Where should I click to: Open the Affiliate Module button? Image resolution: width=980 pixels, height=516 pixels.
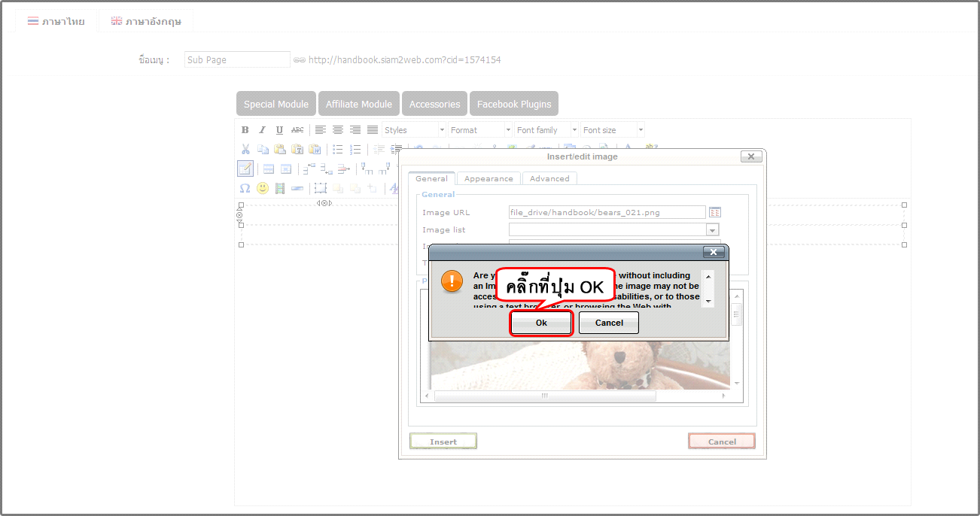pos(359,104)
